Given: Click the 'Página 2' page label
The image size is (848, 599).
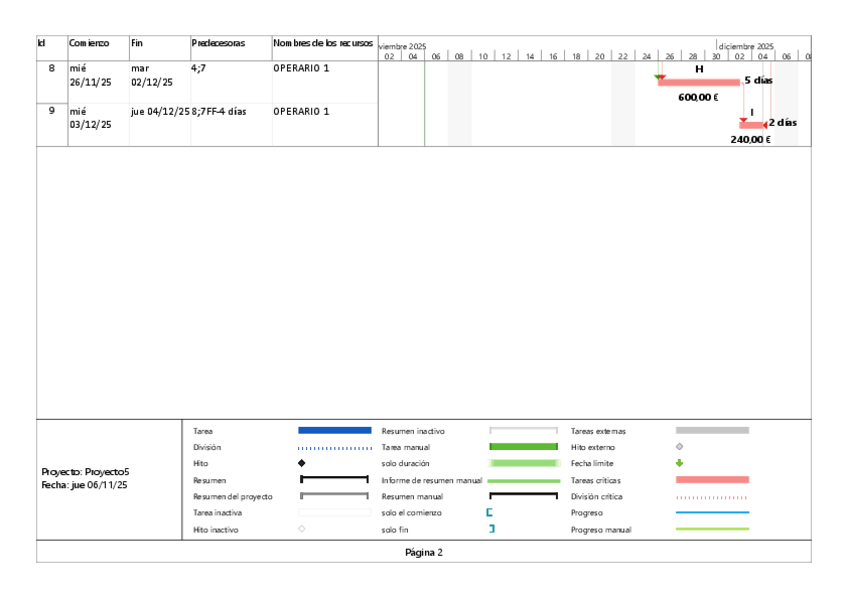Looking at the screenshot, I should tap(423, 553).
